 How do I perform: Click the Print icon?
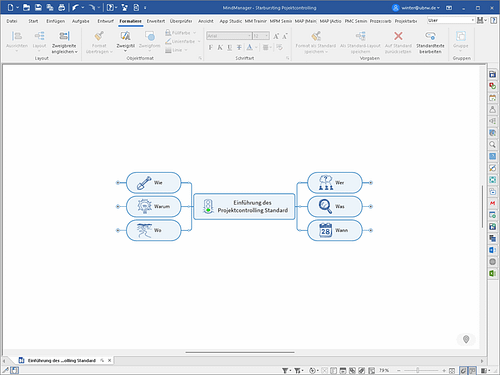tap(62, 7)
